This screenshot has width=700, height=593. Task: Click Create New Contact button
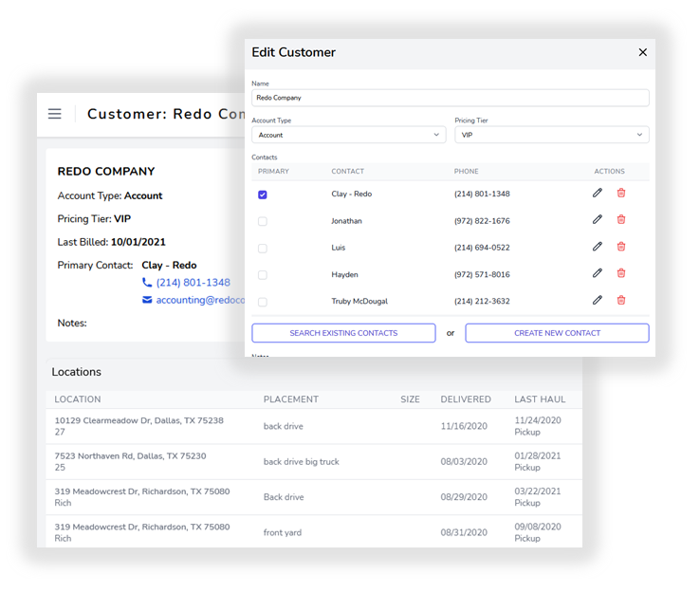pos(557,333)
